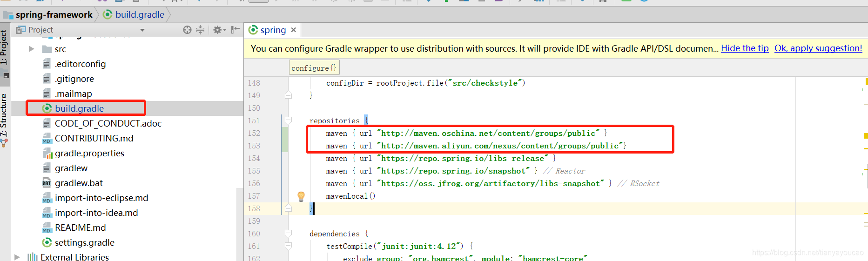This screenshot has height=261, width=868.
Task: Click the repo.spring.io/snapshot URL line
Action: click(456, 171)
